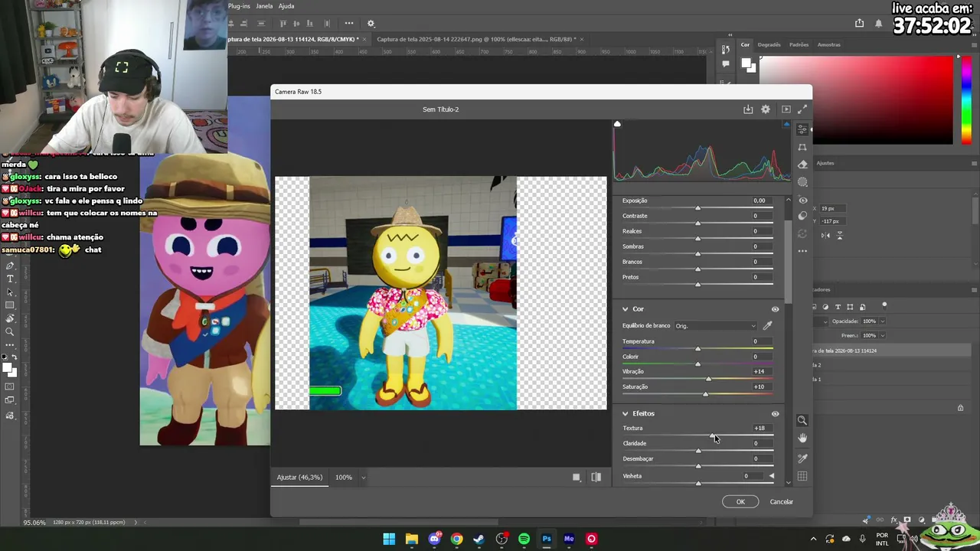980x551 pixels.
Task: Toggle the layer filter switch in Layers panel
Action: click(884, 305)
